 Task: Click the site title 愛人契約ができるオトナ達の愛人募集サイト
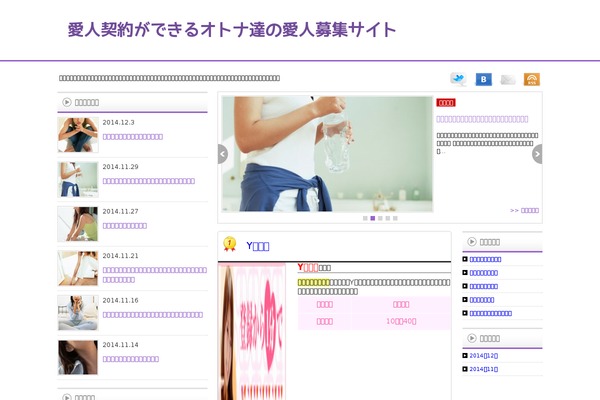232,30
